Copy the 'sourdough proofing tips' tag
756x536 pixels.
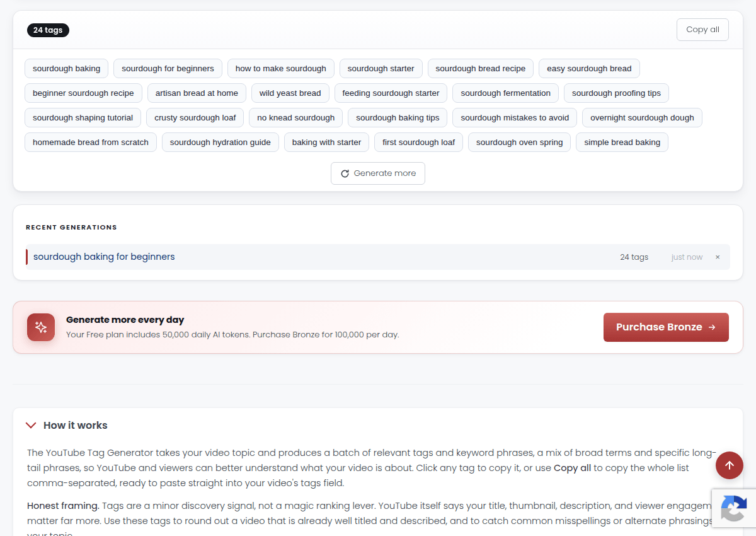click(x=616, y=93)
